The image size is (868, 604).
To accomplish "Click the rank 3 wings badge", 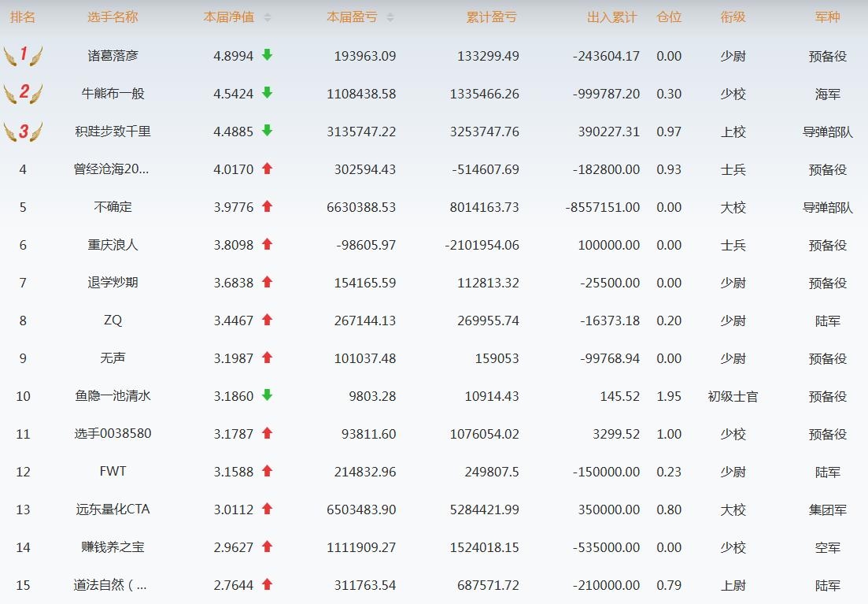I will click(23, 132).
